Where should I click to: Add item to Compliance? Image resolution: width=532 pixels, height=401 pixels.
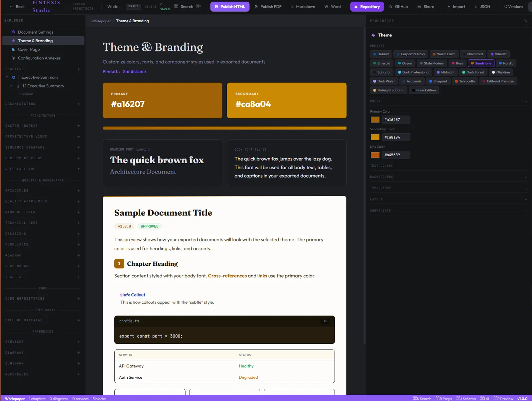coord(78,245)
